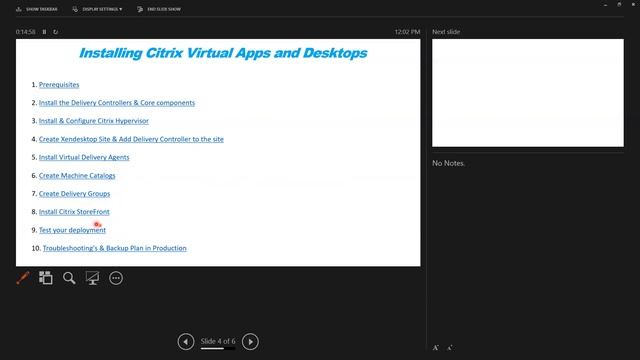Increase the notes text size
640x360 pixels.
436,348
